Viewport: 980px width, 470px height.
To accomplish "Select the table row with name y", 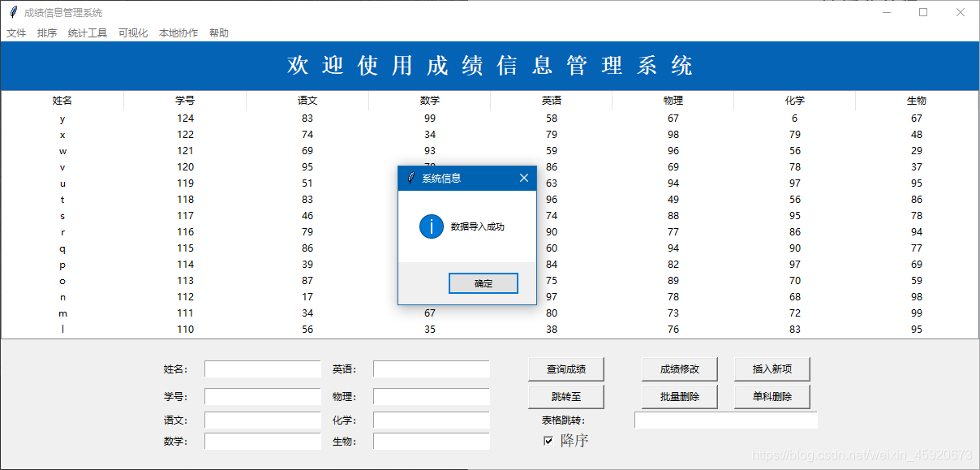I will point(490,119).
